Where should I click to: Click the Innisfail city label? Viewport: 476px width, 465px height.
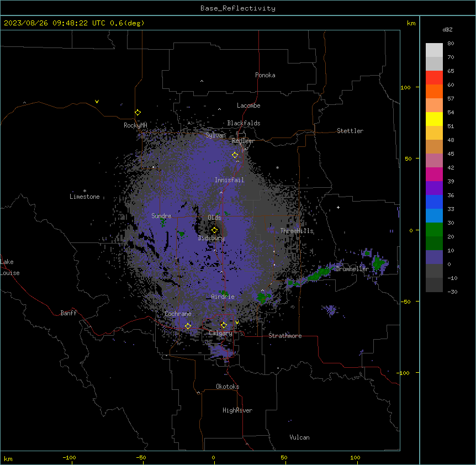229,180
